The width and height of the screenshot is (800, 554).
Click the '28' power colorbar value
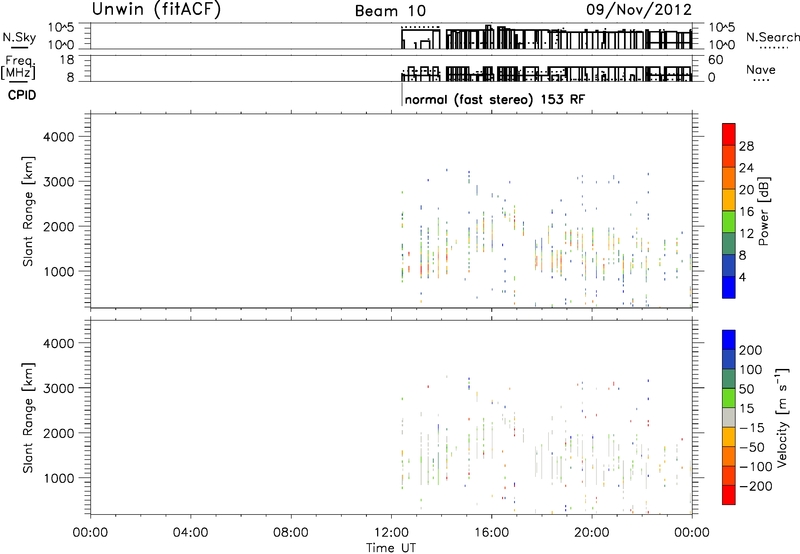pos(746,146)
